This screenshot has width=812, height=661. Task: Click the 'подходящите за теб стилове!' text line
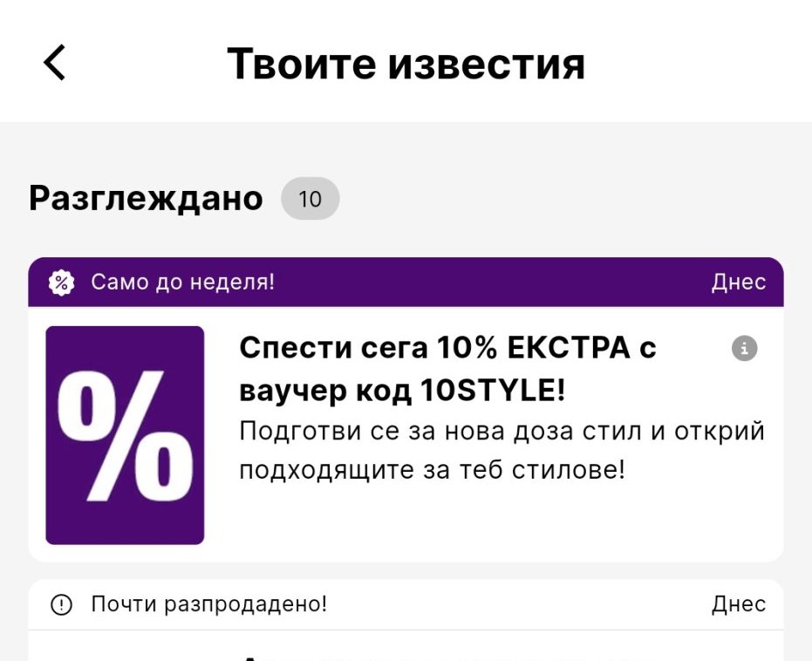click(x=432, y=471)
